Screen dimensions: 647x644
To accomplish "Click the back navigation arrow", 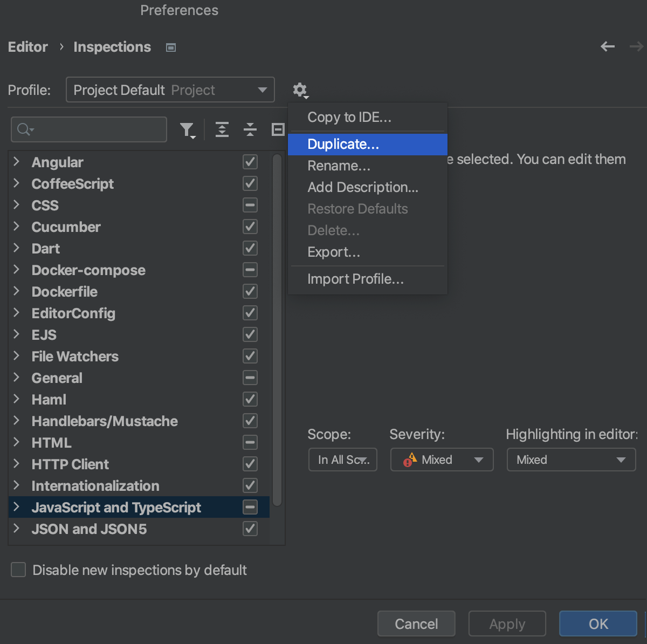I will pyautogui.click(x=607, y=46).
